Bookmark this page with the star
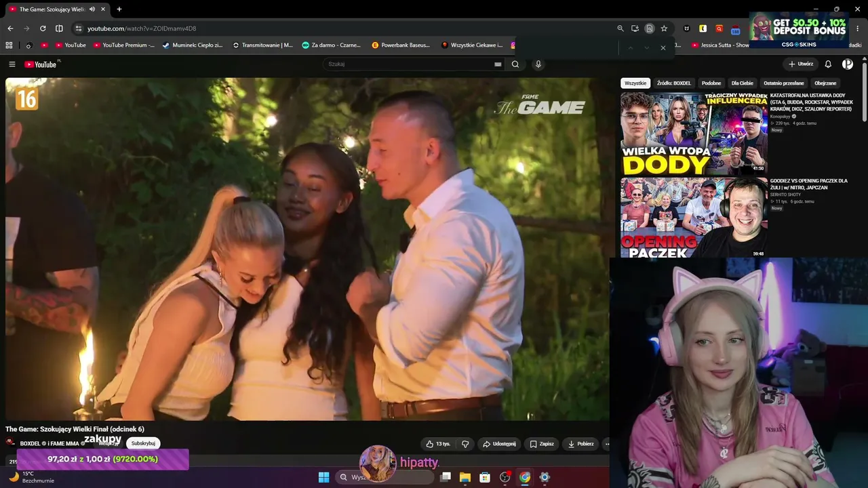This screenshot has height=488, width=868. [664, 28]
